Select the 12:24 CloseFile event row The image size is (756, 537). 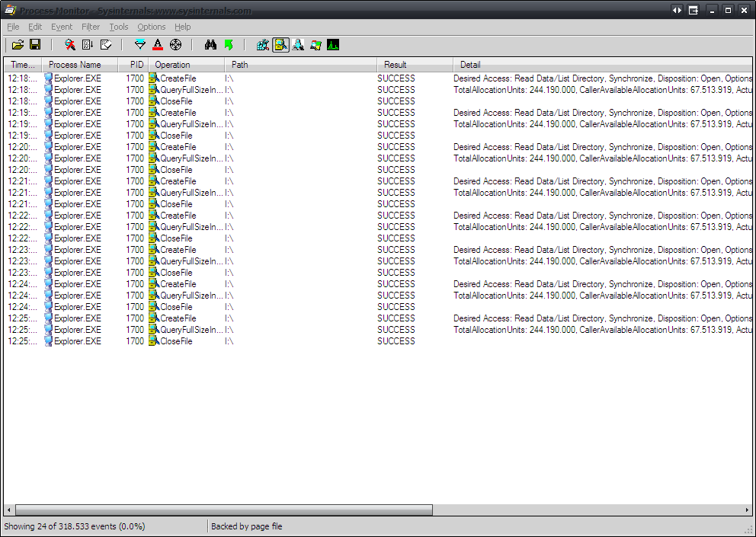[378, 307]
